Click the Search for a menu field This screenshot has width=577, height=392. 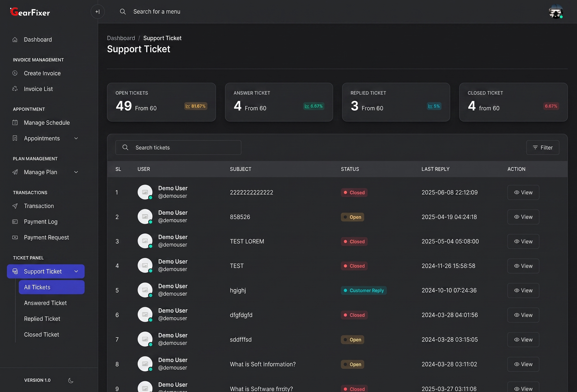click(157, 11)
